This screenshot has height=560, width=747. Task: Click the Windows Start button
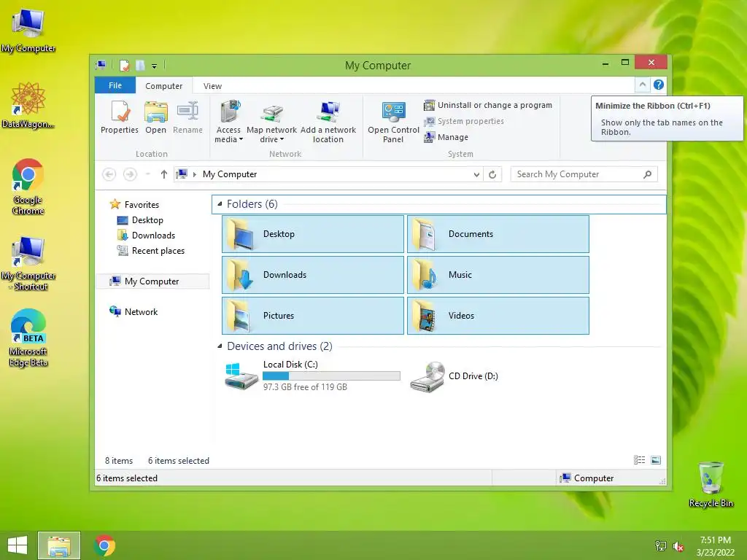(x=18, y=545)
